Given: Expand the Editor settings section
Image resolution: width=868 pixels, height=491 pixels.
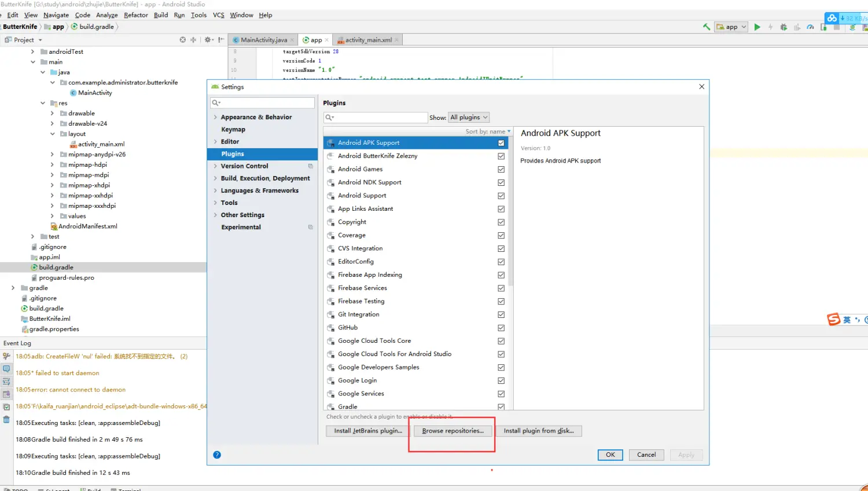Looking at the screenshot, I should point(215,141).
